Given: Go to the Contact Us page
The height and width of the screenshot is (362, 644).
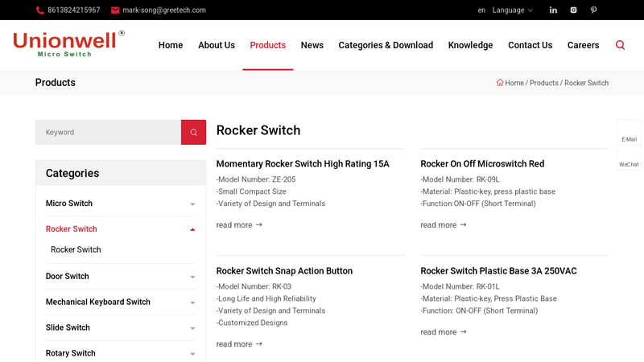Looking at the screenshot, I should coord(530,45).
